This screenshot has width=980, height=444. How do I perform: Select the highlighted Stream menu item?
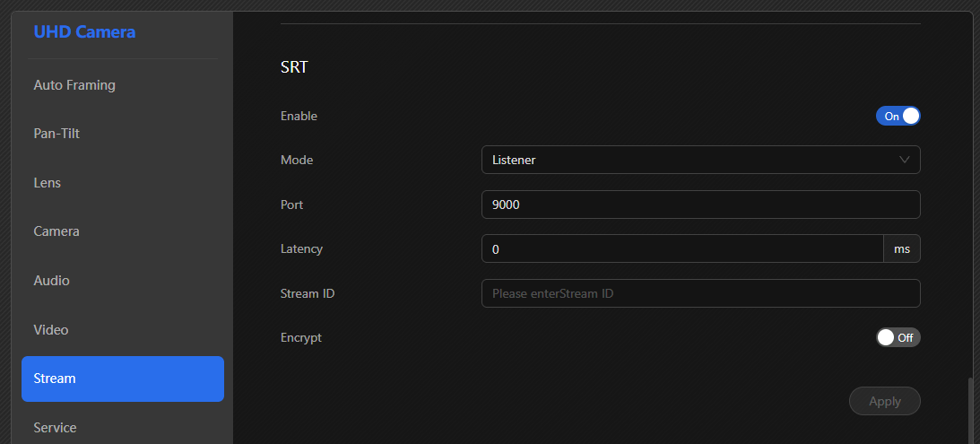[x=123, y=379]
